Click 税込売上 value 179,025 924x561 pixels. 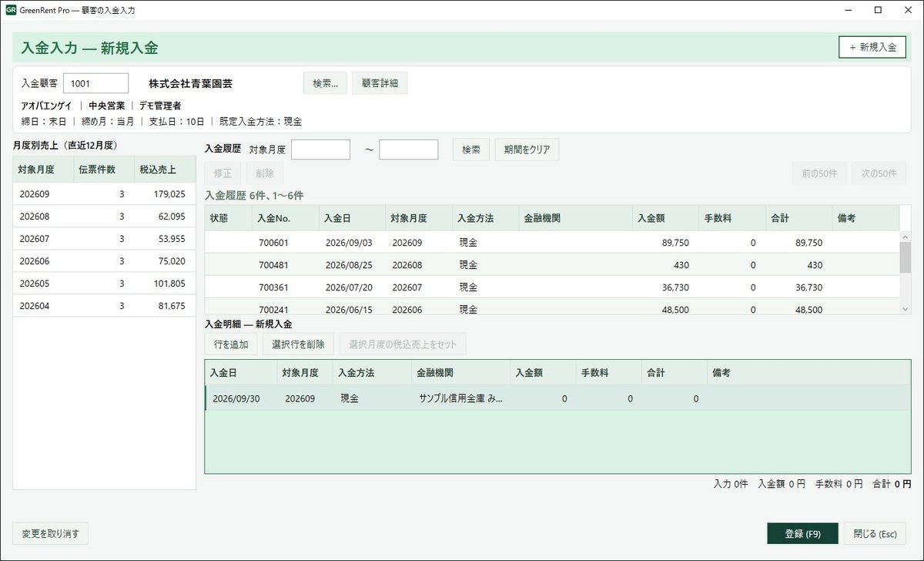pos(169,194)
